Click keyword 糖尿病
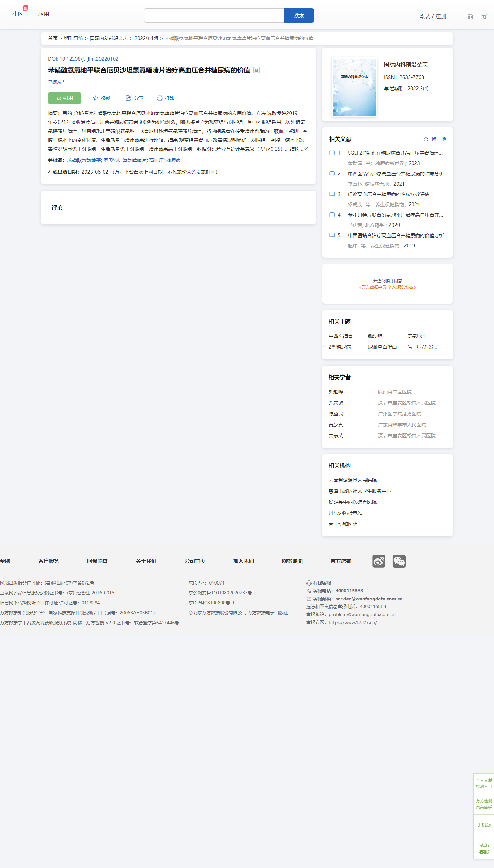The image size is (494, 868). (173, 160)
